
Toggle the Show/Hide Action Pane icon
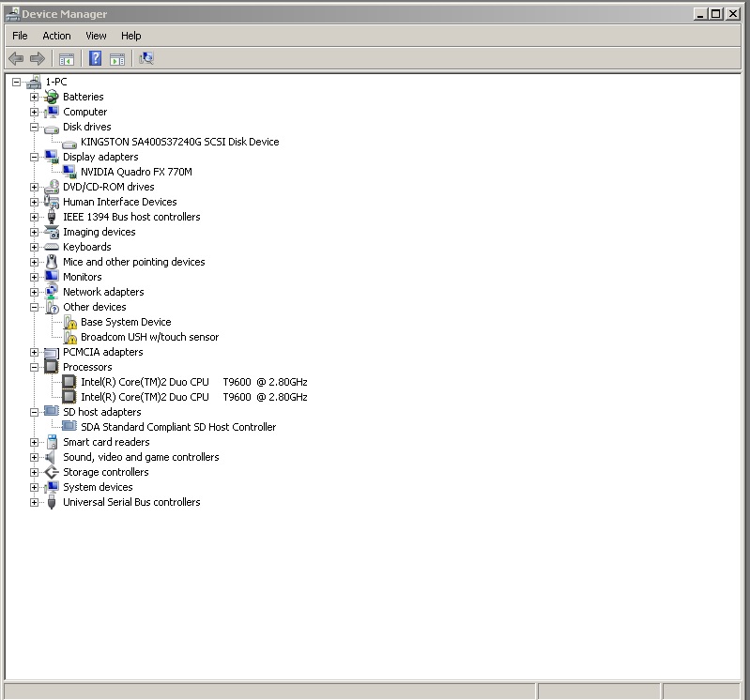pyautogui.click(x=117, y=59)
